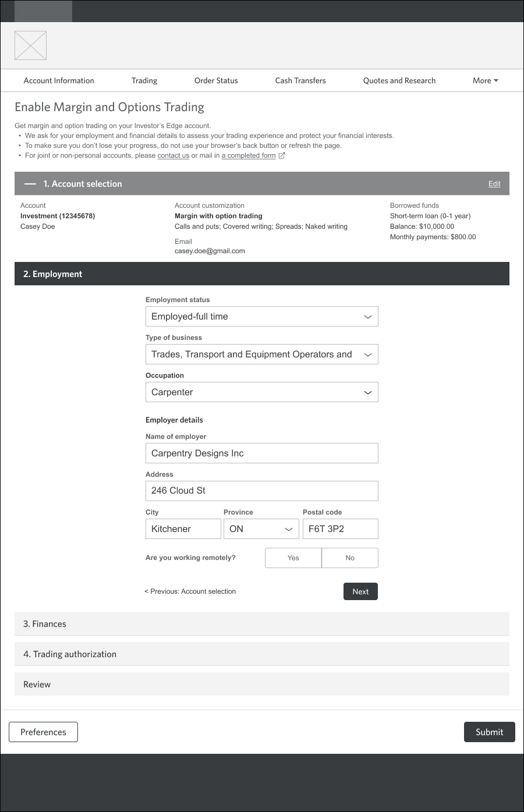Open the Province dropdown
The height and width of the screenshot is (812, 524).
(x=262, y=529)
